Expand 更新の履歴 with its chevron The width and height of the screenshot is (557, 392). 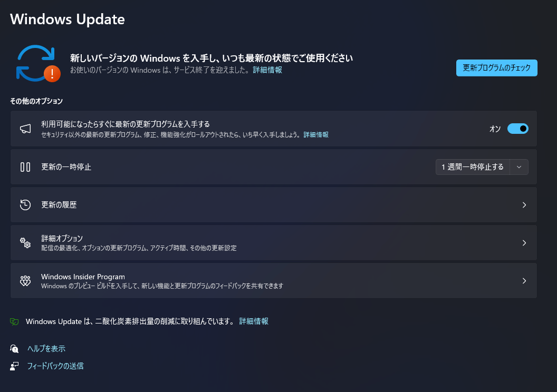[524, 205]
